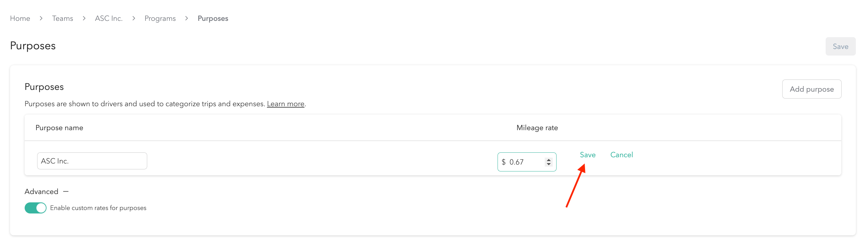The image size is (868, 252).
Task: Open the Learn more link
Action: coord(285,104)
